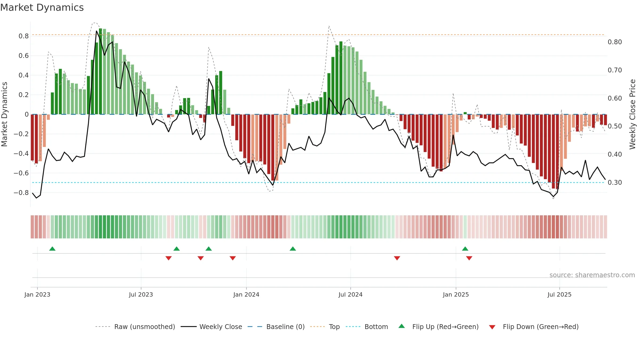Toggle the Baseline (0) legend entry
This screenshot has width=644, height=362.
pyautogui.click(x=276, y=327)
